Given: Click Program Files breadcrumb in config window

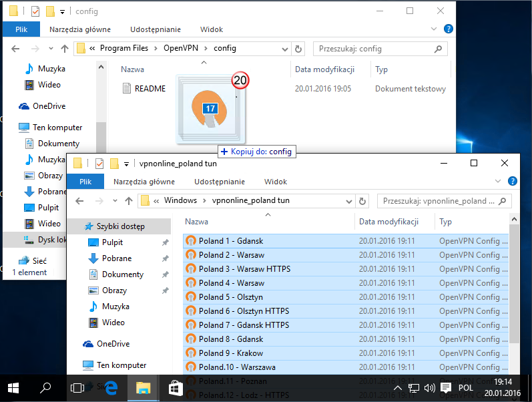Looking at the screenshot, I should click(124, 48).
